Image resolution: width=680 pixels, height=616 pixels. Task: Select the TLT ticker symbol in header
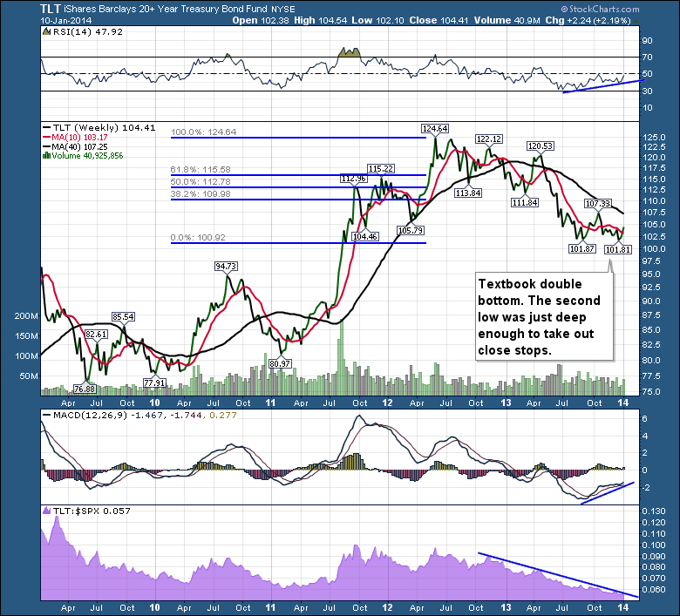pyautogui.click(x=51, y=9)
